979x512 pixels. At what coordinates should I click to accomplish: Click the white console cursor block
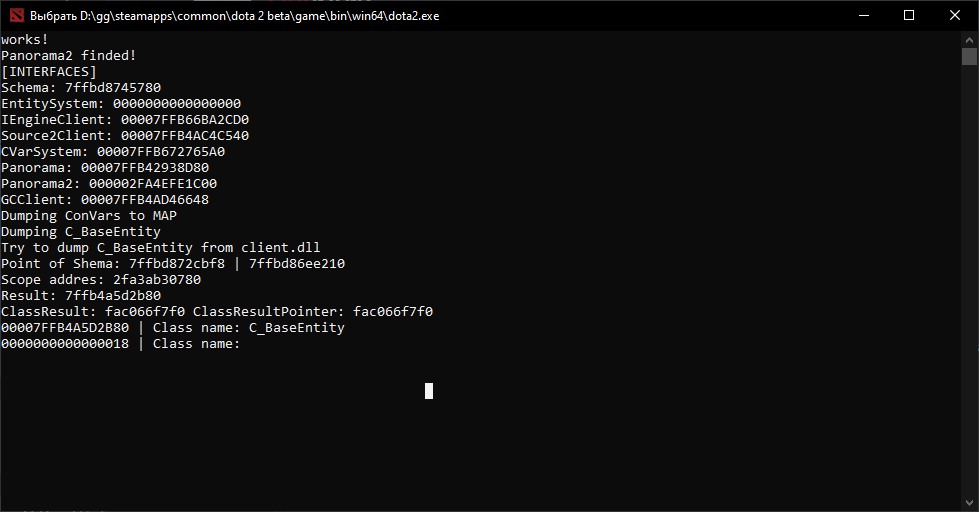point(429,391)
